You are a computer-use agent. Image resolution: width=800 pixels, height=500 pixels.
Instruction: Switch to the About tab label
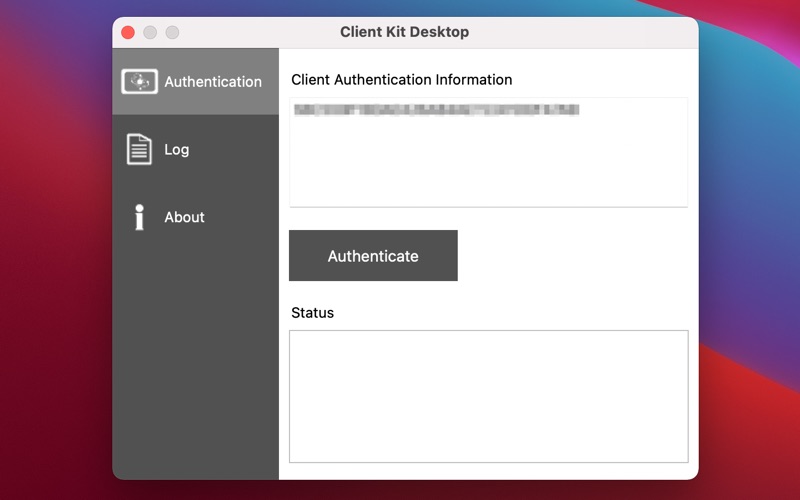[x=184, y=217]
